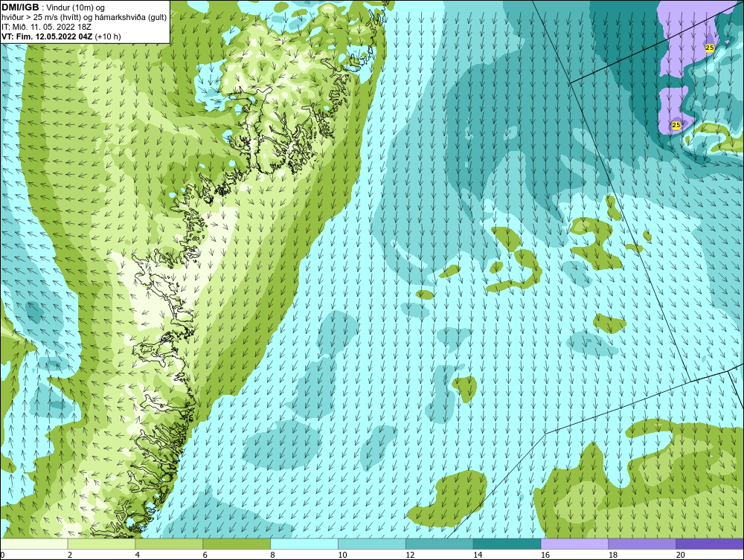This screenshot has height=560, width=744.
Task: Click the dark violet swatch after 20
Action: click(710, 544)
